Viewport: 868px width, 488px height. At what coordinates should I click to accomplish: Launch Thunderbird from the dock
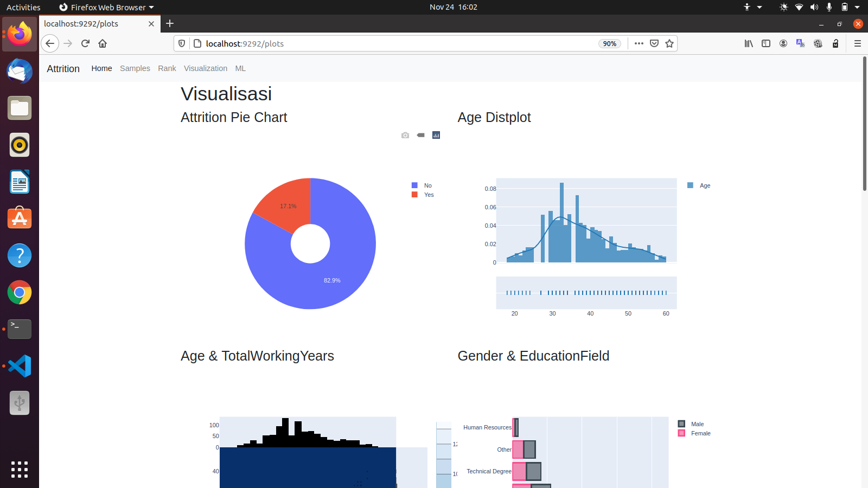coord(20,71)
